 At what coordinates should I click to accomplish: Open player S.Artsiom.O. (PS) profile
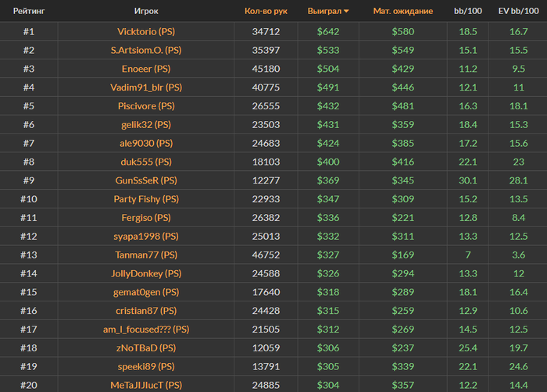[146, 50]
